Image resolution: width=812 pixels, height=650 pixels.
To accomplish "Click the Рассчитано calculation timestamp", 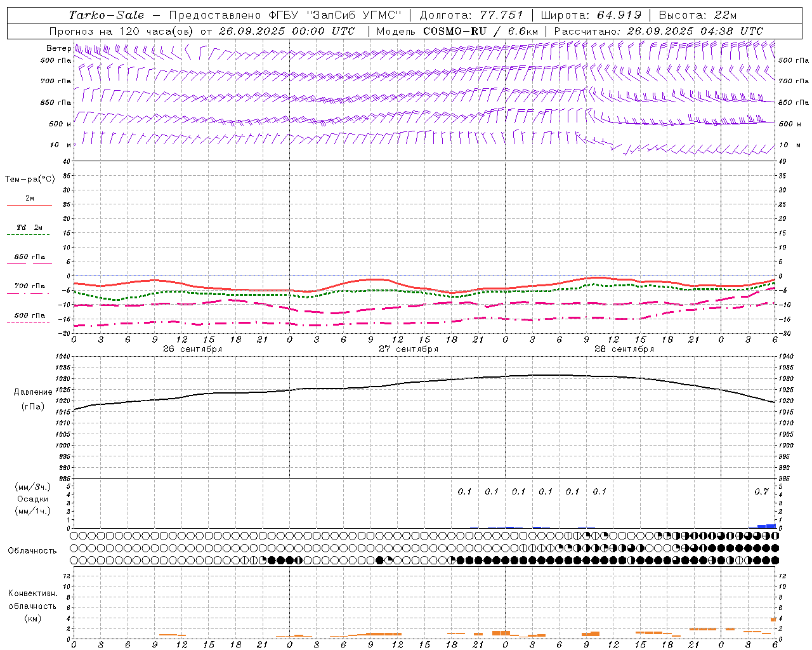I will tap(658, 31).
